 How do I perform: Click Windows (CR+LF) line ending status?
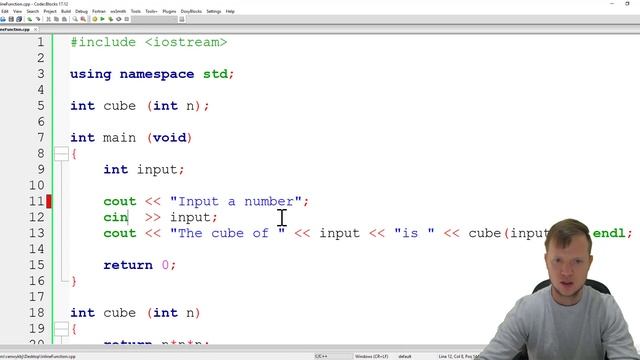click(371, 356)
